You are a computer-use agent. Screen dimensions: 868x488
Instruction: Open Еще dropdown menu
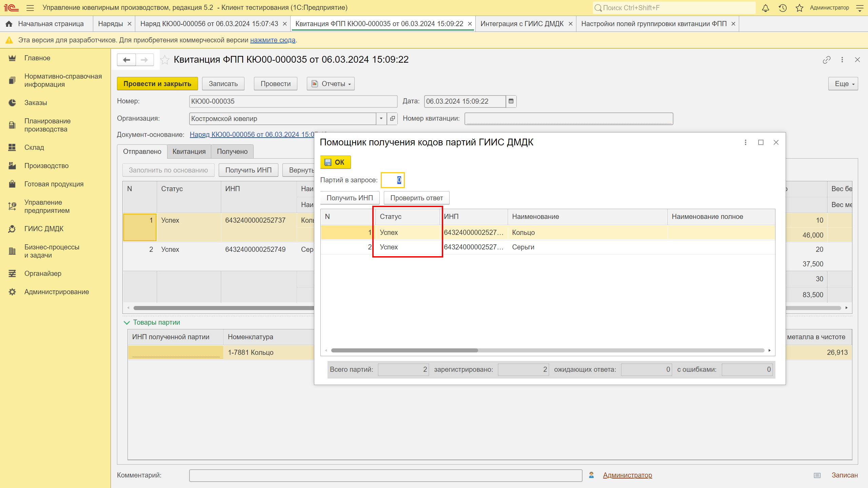pyautogui.click(x=843, y=84)
